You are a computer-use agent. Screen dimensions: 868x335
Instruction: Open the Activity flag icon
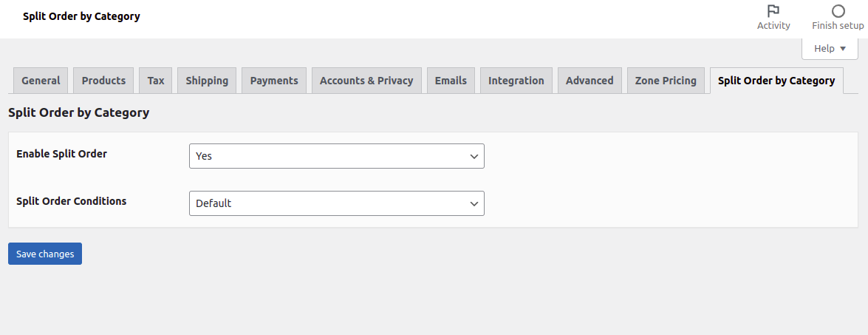pos(773,11)
